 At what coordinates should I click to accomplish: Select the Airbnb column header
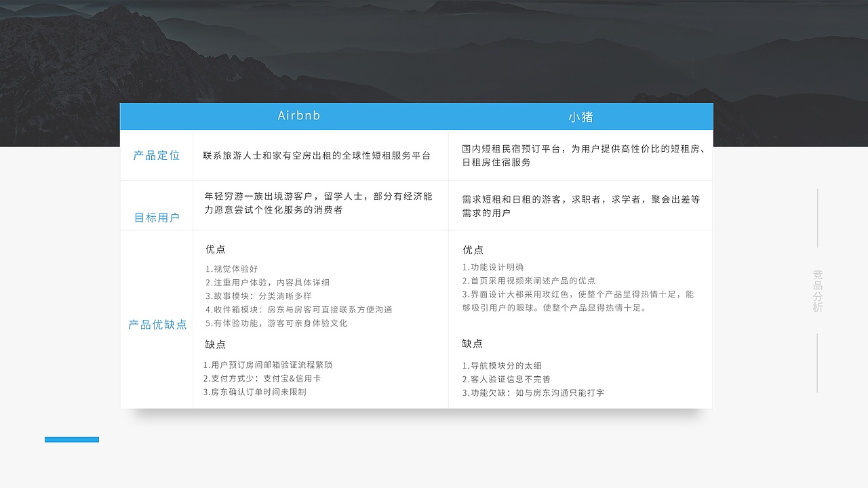[x=300, y=116]
